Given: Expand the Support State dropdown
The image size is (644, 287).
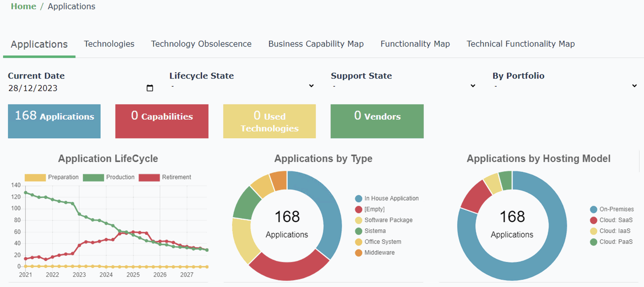Looking at the screenshot, I should coord(404,86).
